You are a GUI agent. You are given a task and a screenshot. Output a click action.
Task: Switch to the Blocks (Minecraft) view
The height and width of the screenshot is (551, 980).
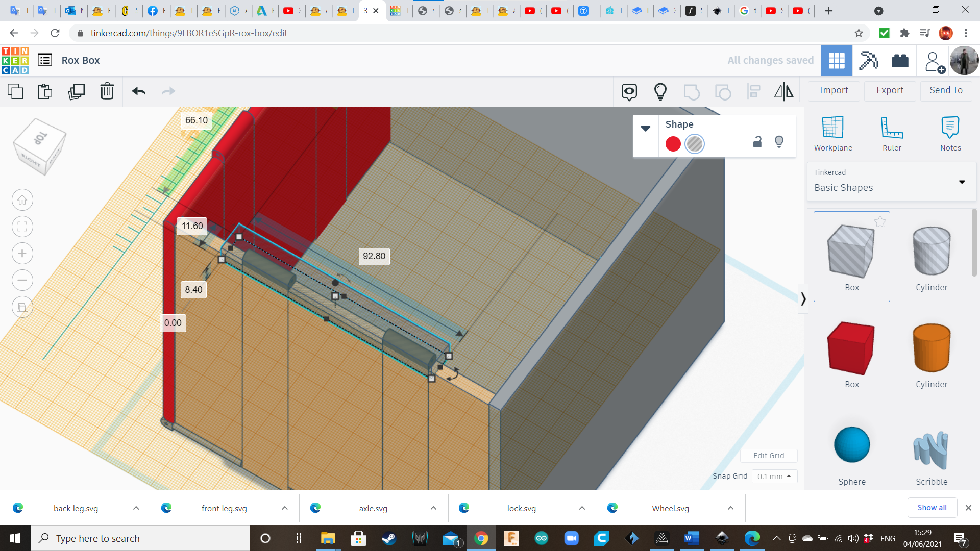pyautogui.click(x=868, y=61)
